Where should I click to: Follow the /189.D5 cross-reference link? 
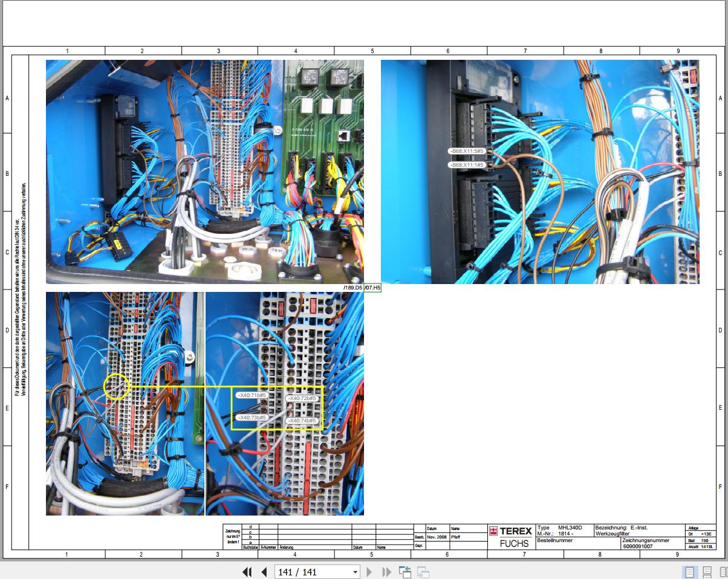[353, 288]
